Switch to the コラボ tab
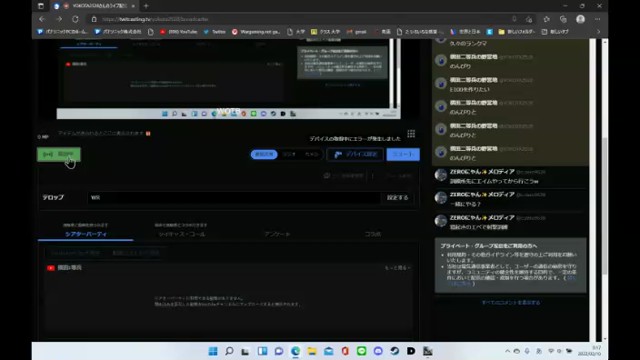Screen dimensions: 640x360 372,234
